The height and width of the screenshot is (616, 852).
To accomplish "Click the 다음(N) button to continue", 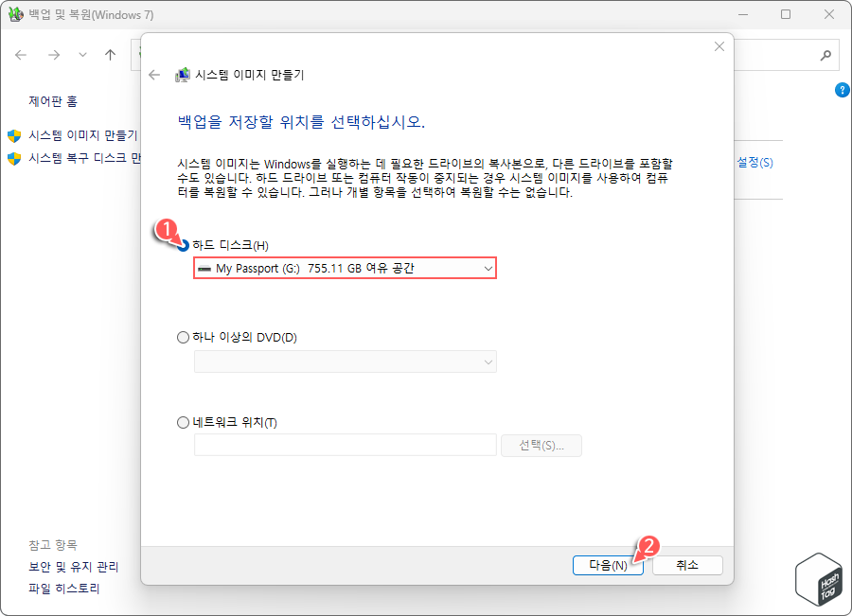I will pyautogui.click(x=608, y=565).
